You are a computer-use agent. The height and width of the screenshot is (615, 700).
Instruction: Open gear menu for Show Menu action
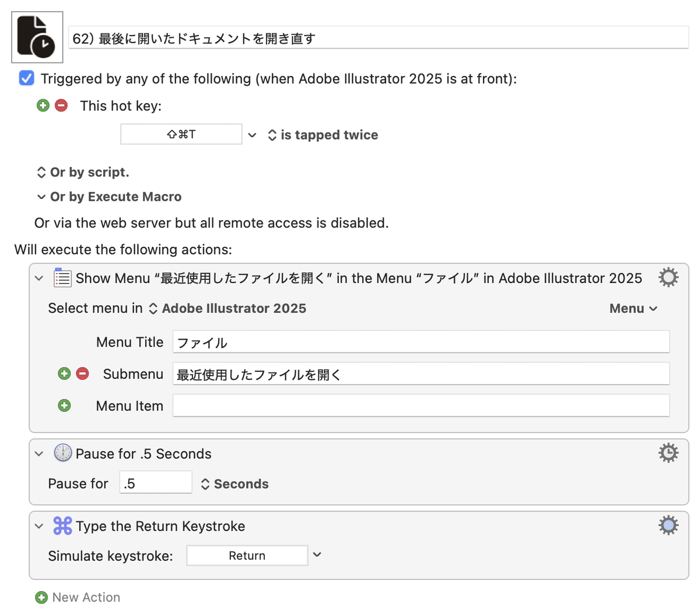click(x=668, y=277)
